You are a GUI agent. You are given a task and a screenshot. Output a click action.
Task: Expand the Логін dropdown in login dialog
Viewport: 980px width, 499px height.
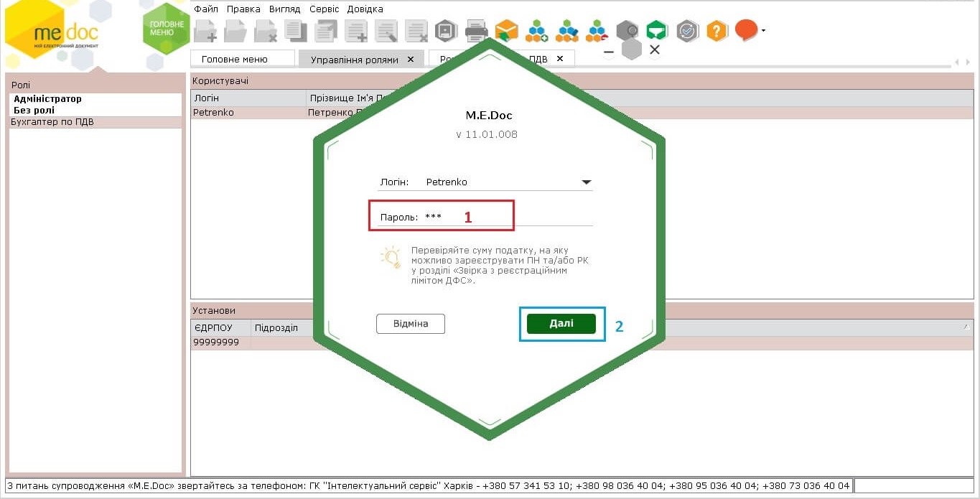point(586,182)
